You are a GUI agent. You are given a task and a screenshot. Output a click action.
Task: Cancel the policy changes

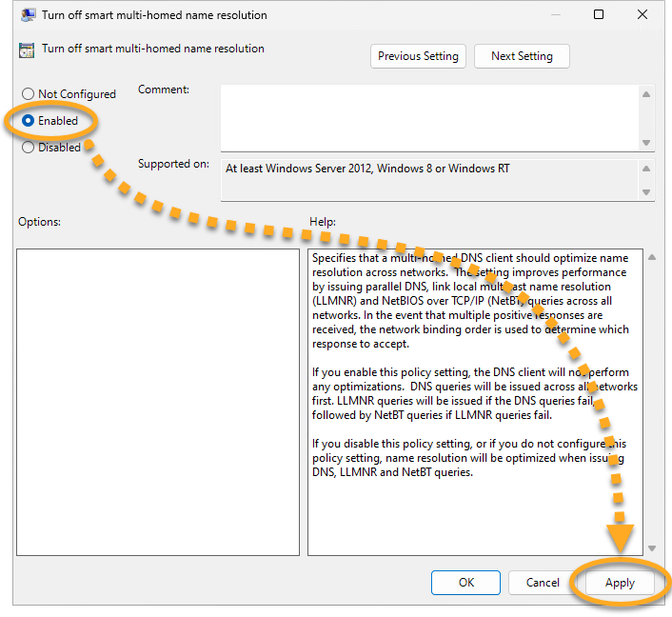point(543,583)
